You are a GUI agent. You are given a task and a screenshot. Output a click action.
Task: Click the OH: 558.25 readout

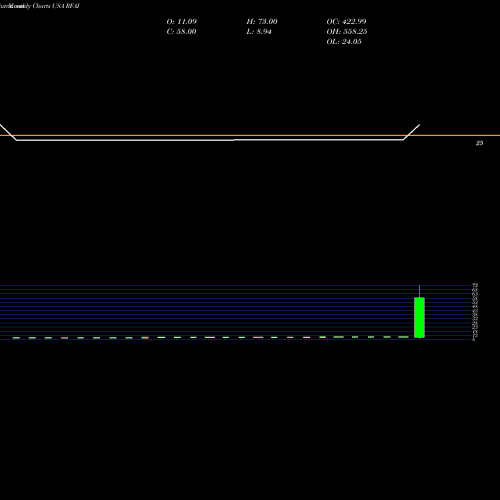coord(347,32)
